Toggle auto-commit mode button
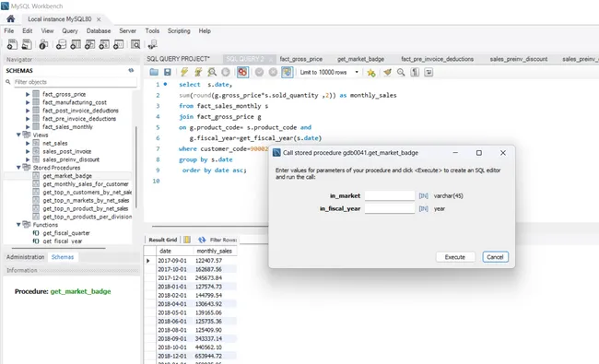This screenshot has width=599, height=364. pos(287,72)
